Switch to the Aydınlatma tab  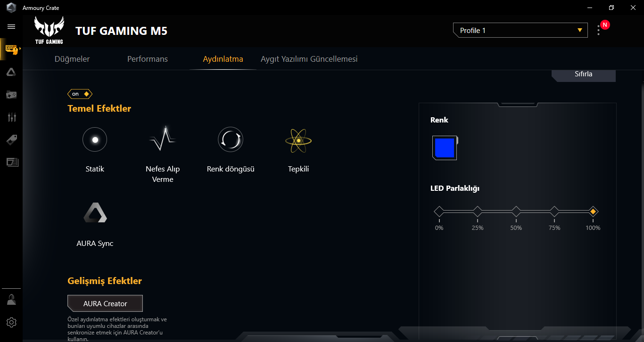[x=223, y=59]
